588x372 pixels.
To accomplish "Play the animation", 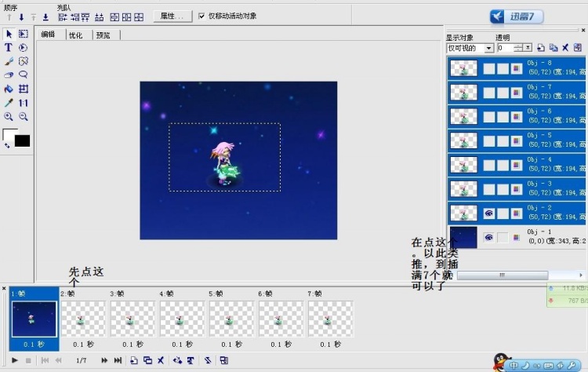I will 15,360.
